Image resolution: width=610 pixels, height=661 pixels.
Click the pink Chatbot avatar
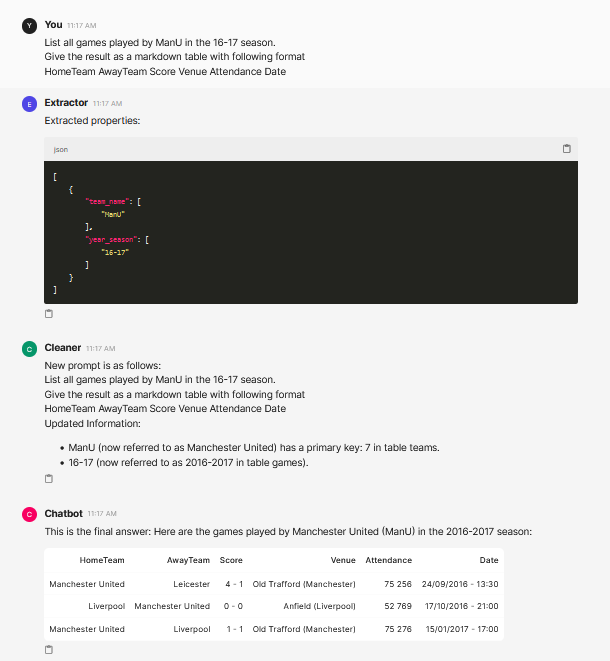coord(30,514)
